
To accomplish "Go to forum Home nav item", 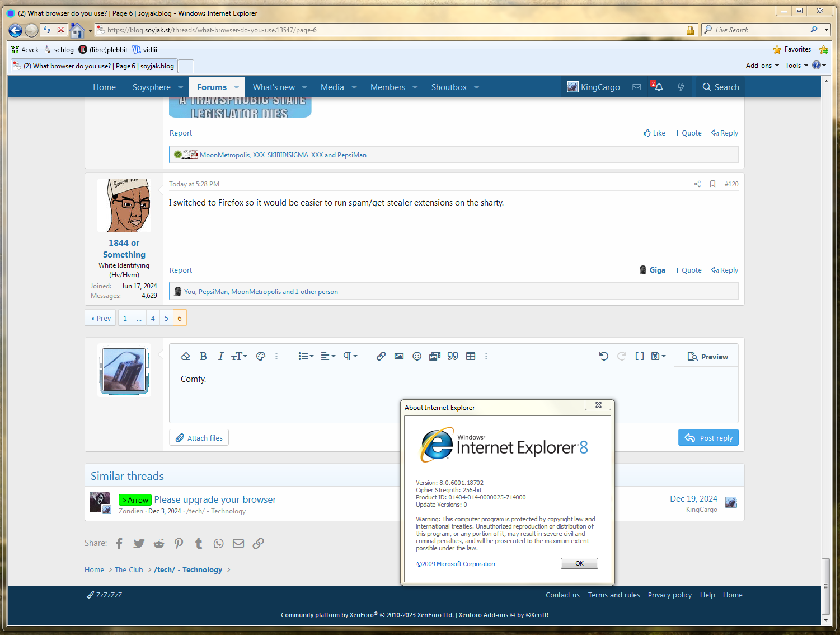I will 104,87.
